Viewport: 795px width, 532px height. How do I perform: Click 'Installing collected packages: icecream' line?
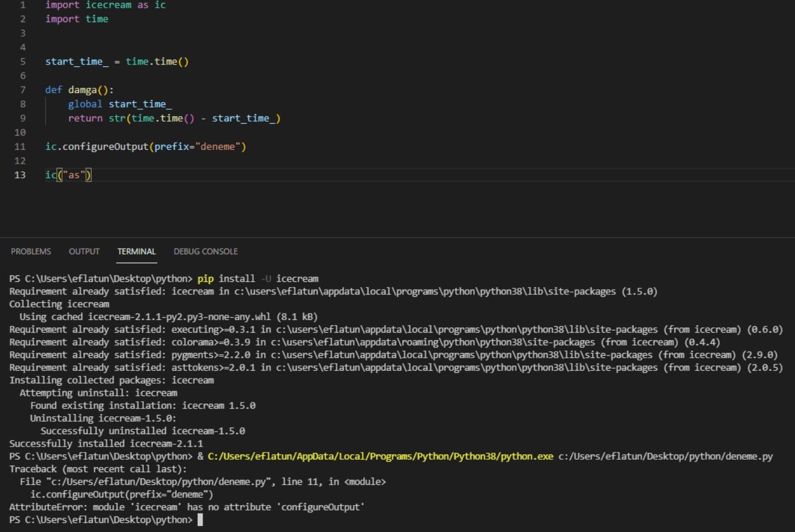pyautogui.click(x=112, y=380)
